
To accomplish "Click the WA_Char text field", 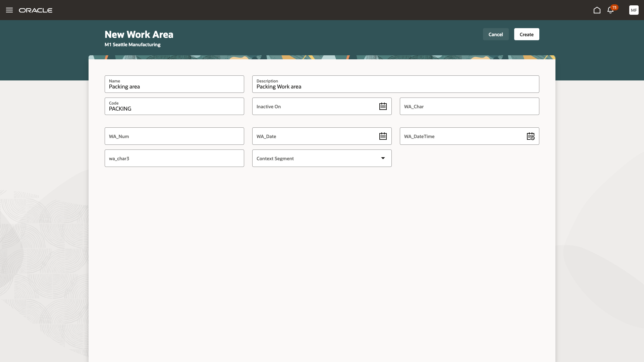I will (469, 106).
